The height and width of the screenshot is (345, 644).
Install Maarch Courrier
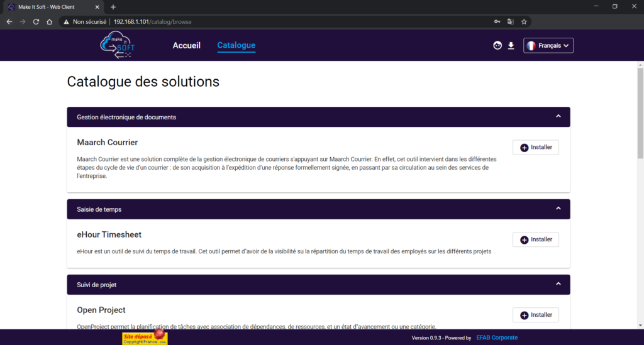[x=536, y=147]
